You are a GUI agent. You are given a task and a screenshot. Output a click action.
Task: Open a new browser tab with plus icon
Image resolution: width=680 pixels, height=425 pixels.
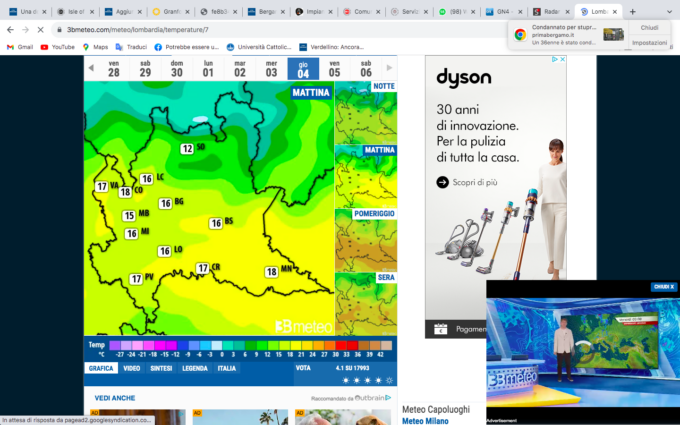(x=632, y=11)
